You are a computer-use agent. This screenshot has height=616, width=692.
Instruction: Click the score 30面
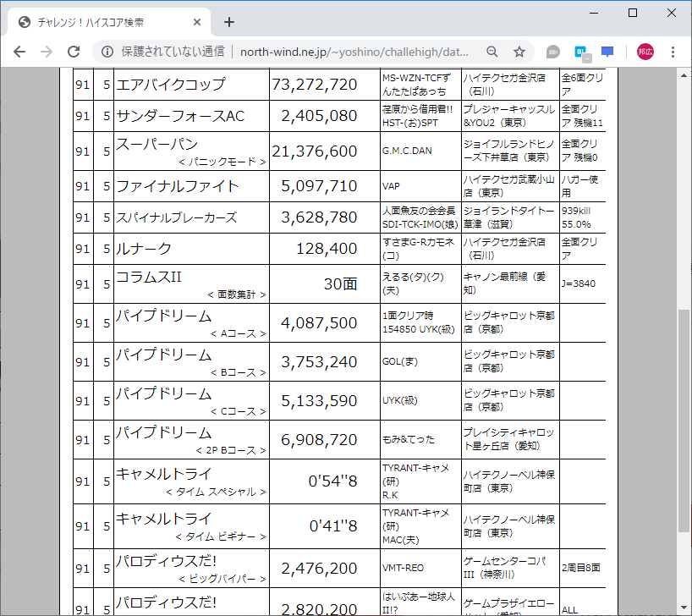(x=340, y=284)
